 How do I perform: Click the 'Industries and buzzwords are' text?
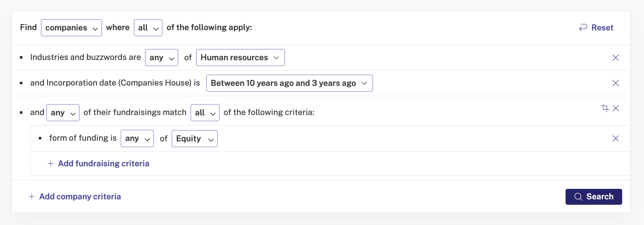[86, 57]
